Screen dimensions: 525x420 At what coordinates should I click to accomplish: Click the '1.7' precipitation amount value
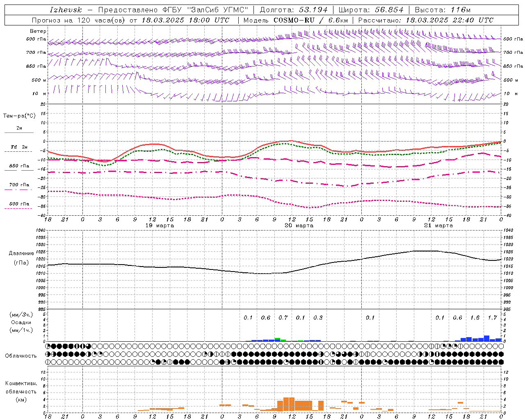492,318
